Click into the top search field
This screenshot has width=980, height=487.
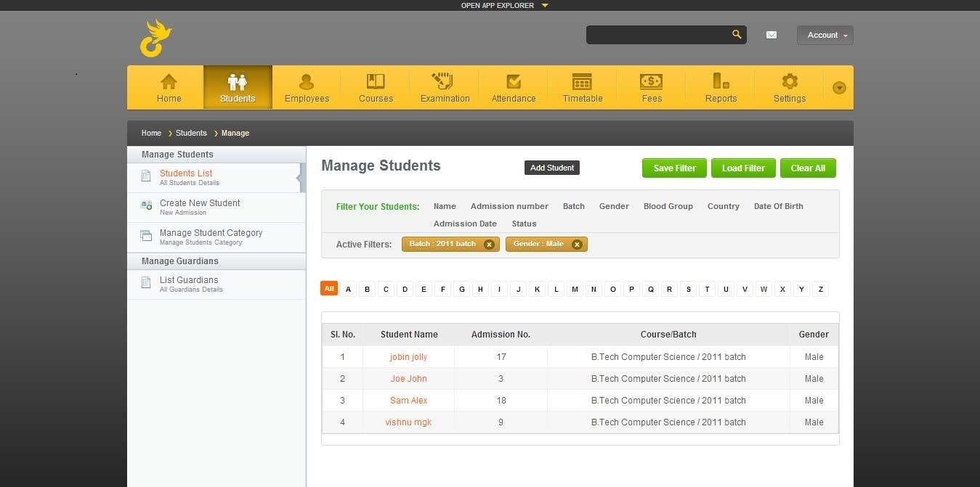657,35
